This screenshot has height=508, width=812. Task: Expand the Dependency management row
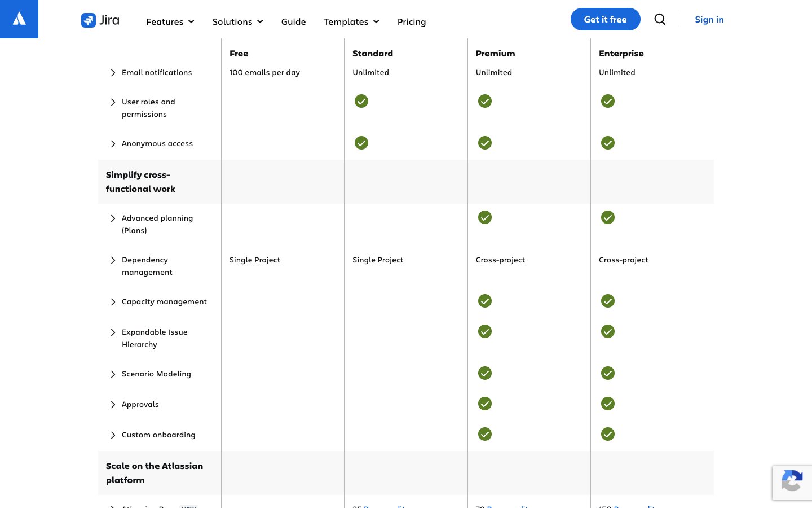pyautogui.click(x=113, y=260)
